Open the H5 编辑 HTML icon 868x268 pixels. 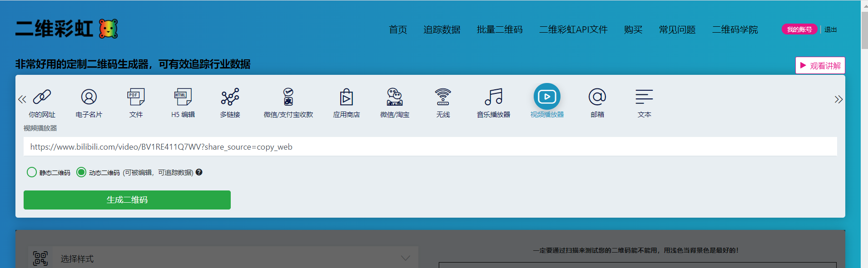183,97
